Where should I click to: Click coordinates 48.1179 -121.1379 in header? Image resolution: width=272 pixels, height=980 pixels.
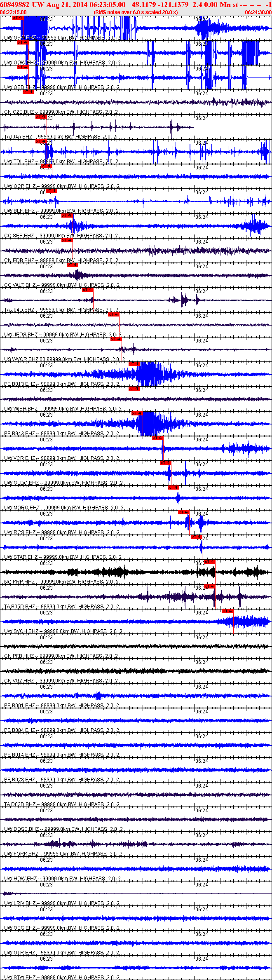[x=160, y=5]
